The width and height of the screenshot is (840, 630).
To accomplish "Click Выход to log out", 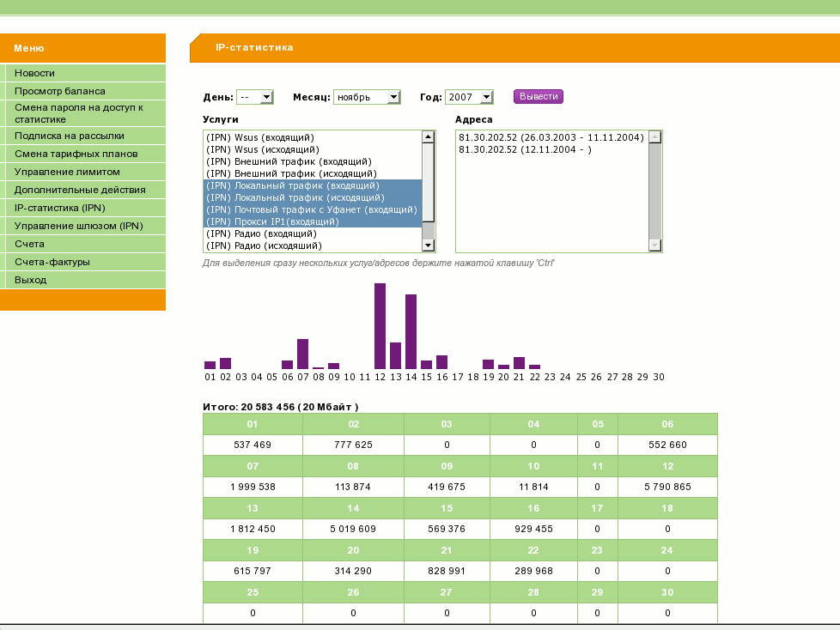I will [31, 280].
